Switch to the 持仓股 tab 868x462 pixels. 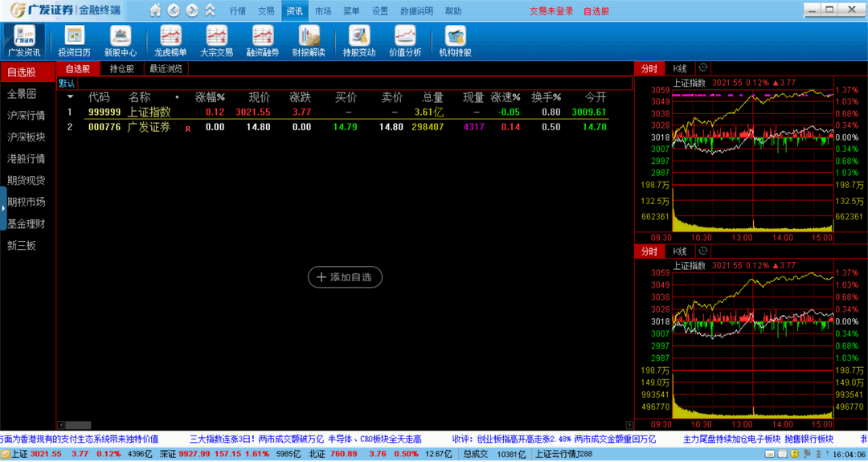122,69
